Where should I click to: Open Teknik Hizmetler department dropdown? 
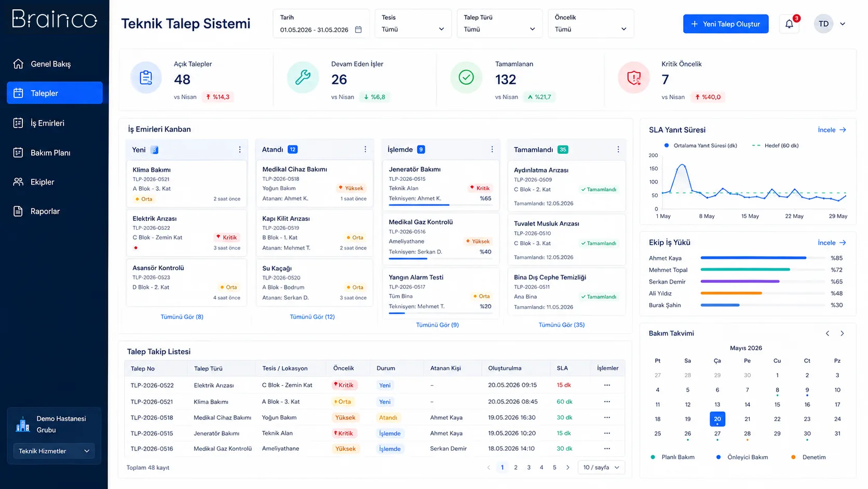click(54, 451)
